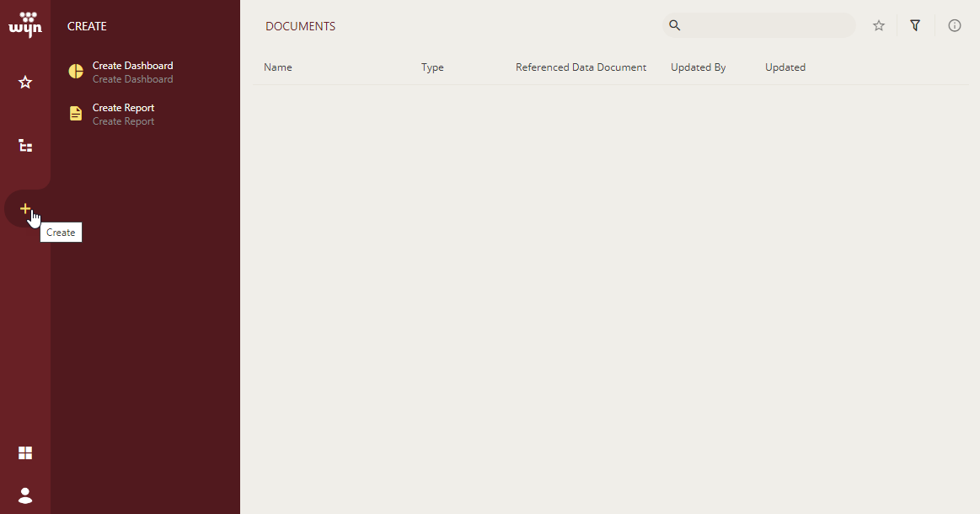
Task: Open the user account icon
Action: pos(25,495)
